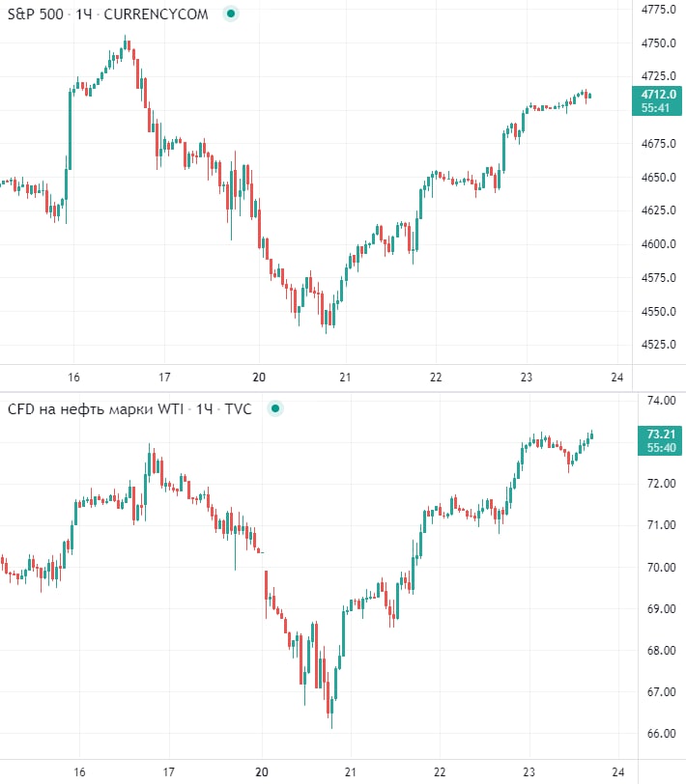686x784 pixels.
Task: Click date 20 on S&P 500 time axis
Action: pos(258,378)
